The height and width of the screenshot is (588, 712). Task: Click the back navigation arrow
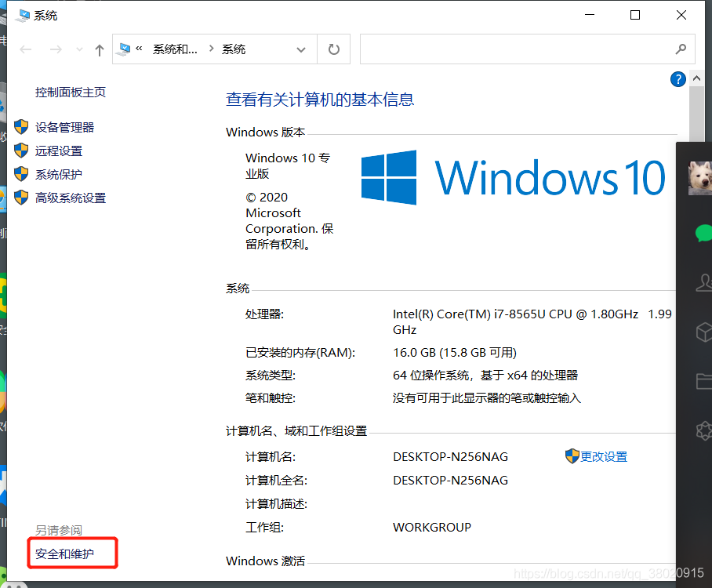[25, 49]
